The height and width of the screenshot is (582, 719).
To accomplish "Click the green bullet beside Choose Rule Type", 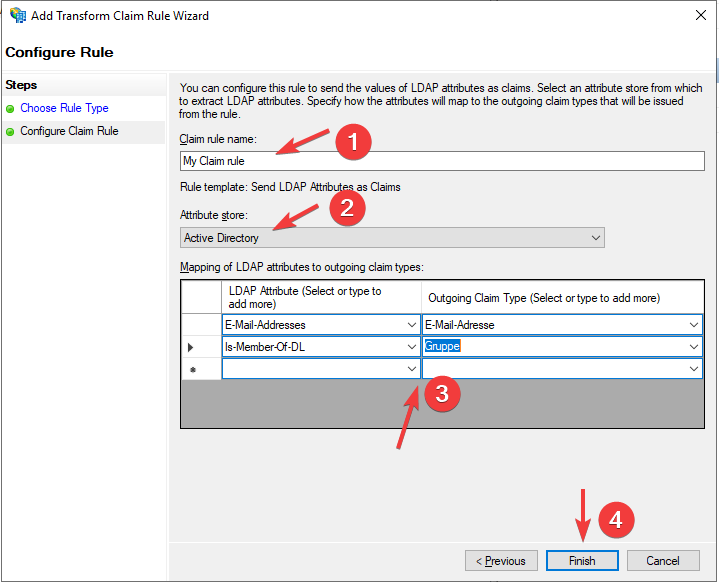I will (11, 108).
